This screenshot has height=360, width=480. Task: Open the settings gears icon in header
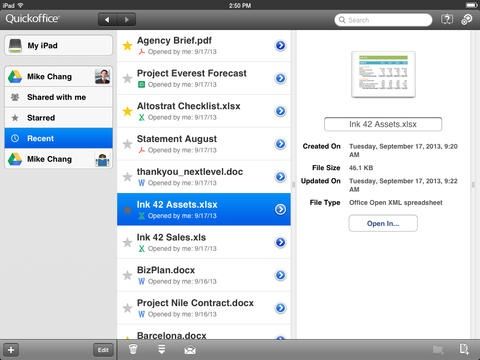tap(466, 19)
